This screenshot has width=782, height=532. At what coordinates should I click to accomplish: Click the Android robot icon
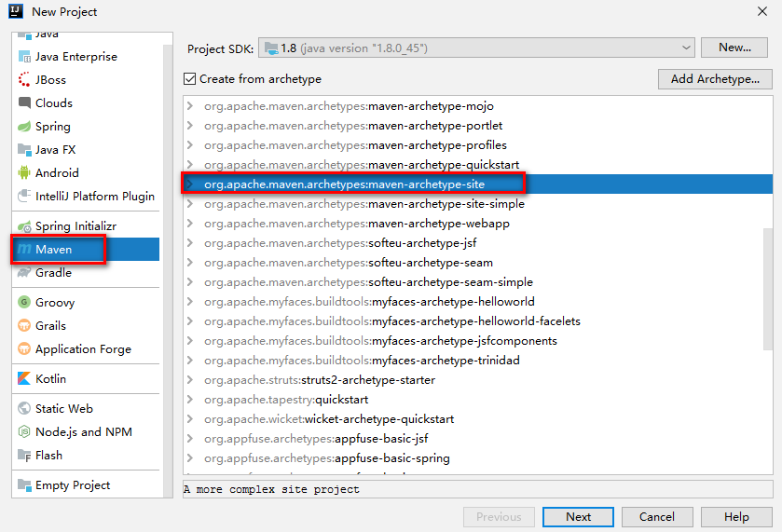pos(24,172)
